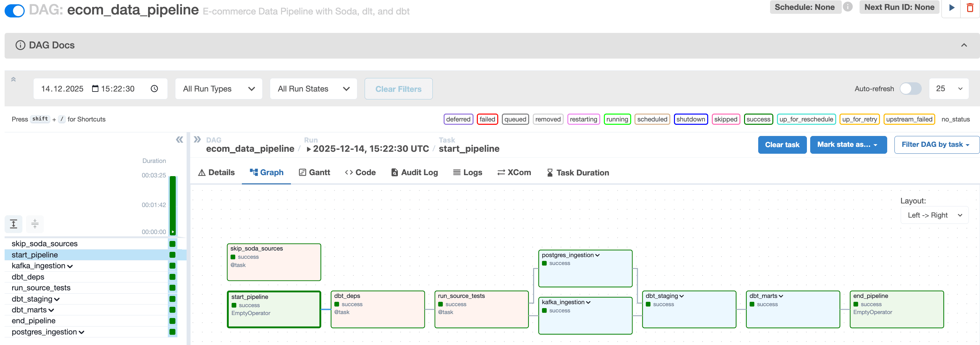Viewport: 980px width, 345px height.
Task: Trigger the DAG with the play icon
Action: click(952, 8)
